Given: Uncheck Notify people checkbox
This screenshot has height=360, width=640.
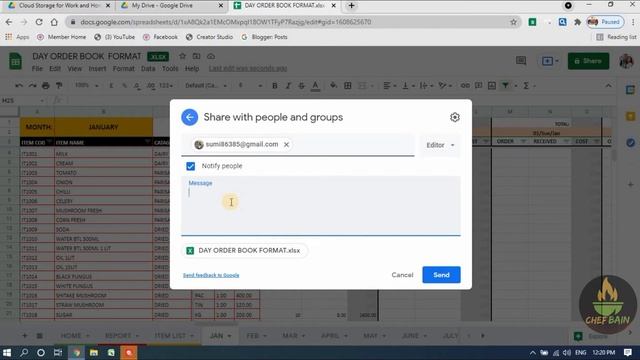Looking at the screenshot, I should click(191, 166).
